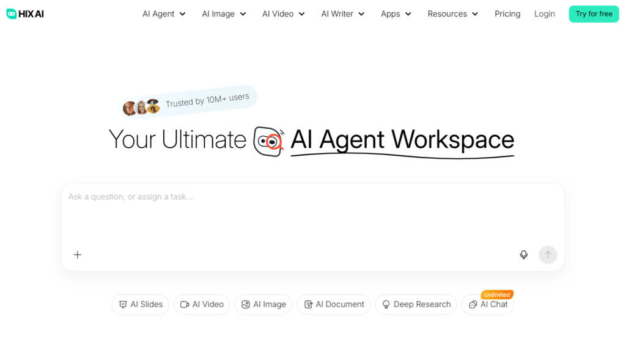
Task: Expand the Resources chevron arrow
Action: pyautogui.click(x=475, y=14)
